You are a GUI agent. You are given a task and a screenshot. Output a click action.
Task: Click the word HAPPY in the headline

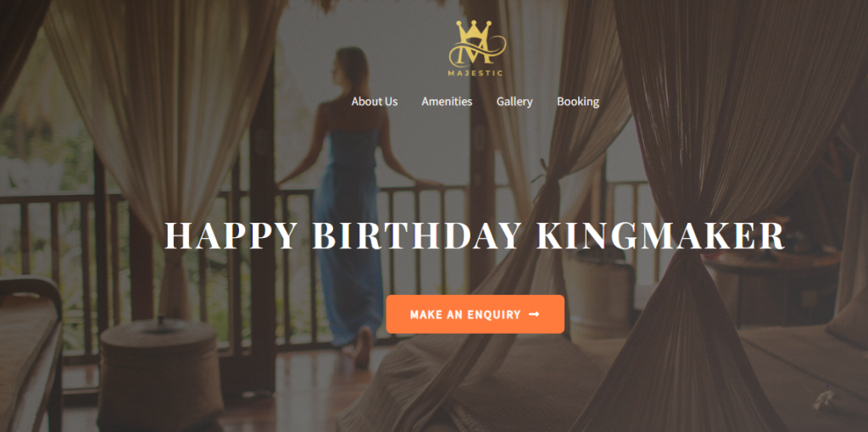click(x=232, y=236)
